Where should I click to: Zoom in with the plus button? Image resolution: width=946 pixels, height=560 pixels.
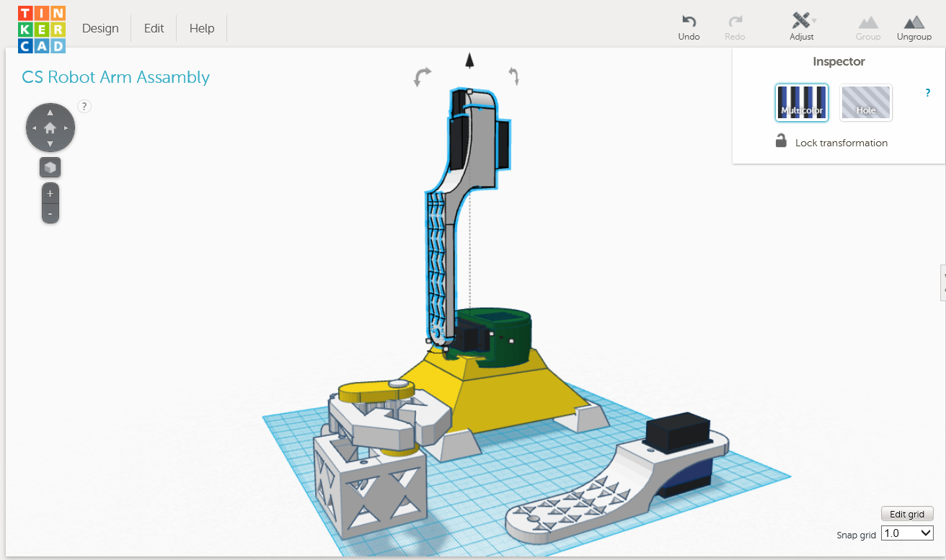(50, 194)
